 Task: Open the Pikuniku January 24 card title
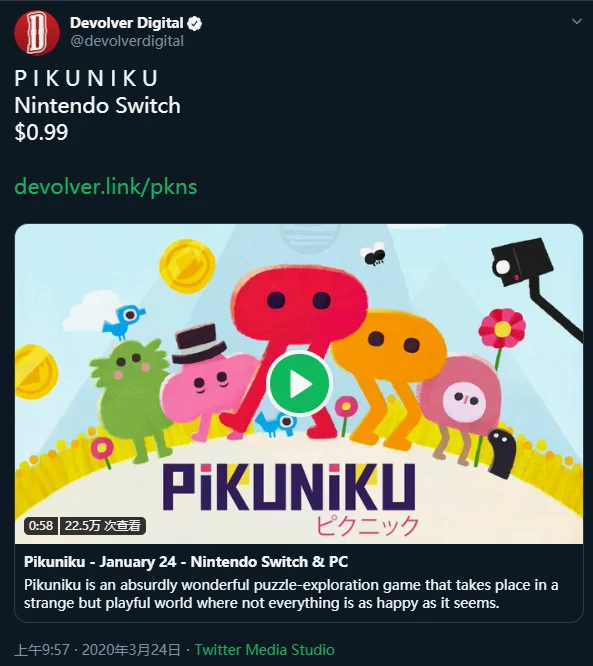point(186,562)
